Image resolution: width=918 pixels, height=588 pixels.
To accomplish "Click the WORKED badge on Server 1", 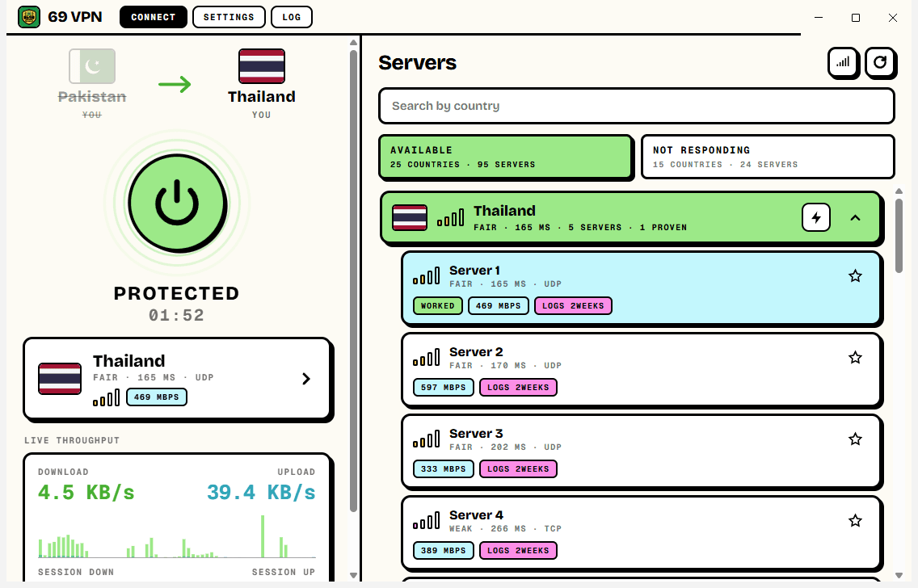I will [x=438, y=305].
